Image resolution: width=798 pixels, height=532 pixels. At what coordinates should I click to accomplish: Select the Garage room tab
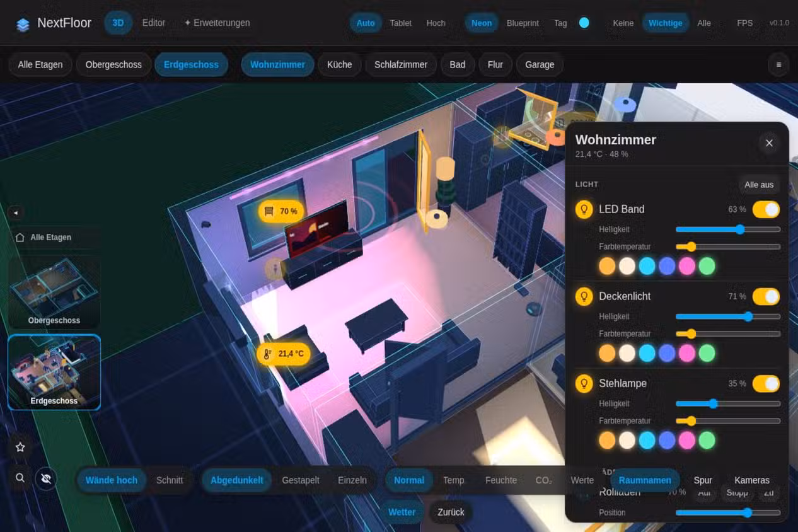[x=540, y=64]
